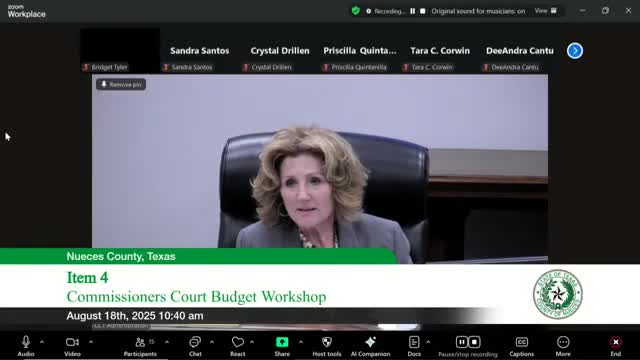The image size is (640, 360).
Task: Select Crystal Drillen participant tile
Action: pos(280,51)
